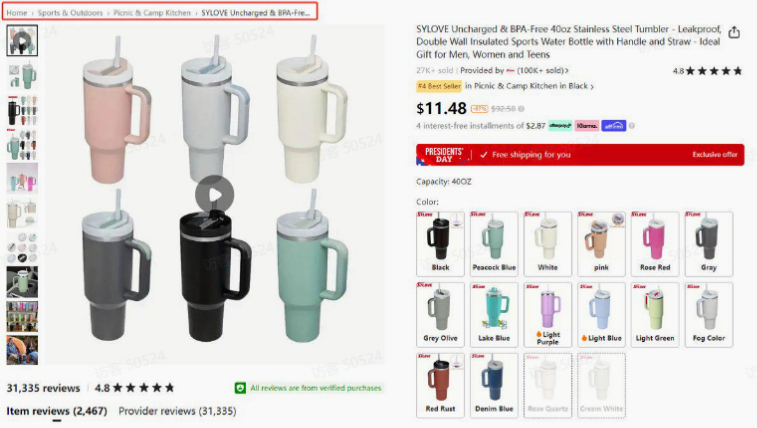Viewport: 757px width, 428px height.
Task: Choose the Denim Blue color option
Action: point(494,385)
